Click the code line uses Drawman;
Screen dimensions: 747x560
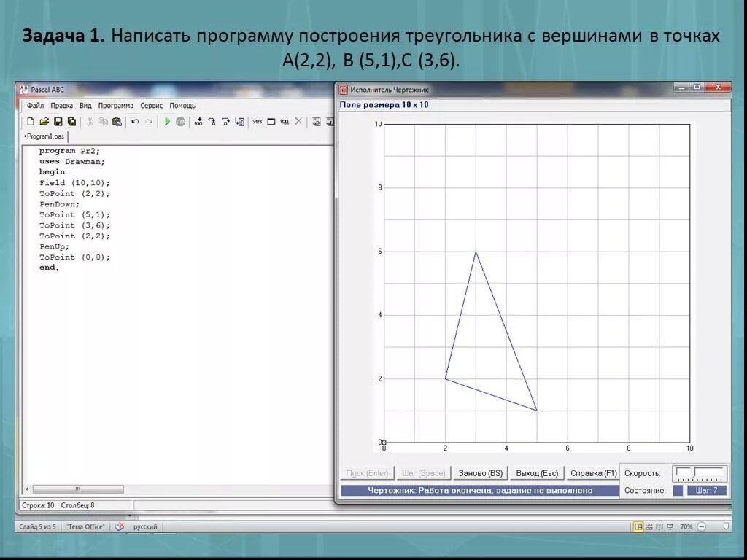(x=72, y=162)
